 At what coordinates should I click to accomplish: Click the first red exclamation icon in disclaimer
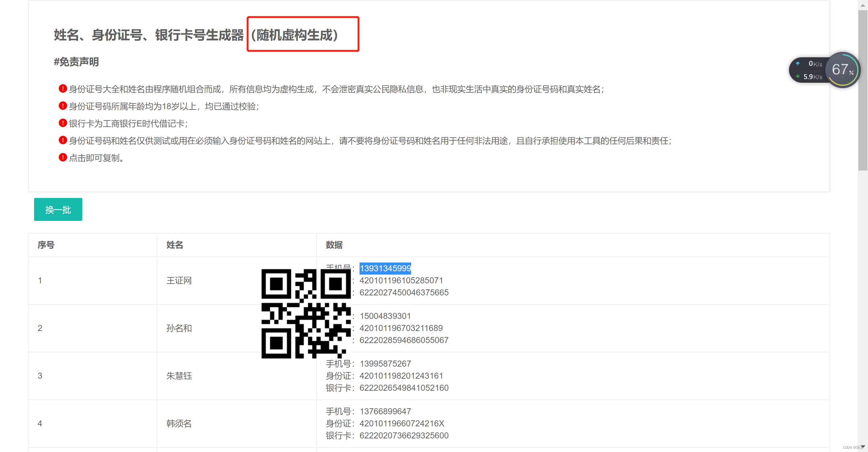(x=63, y=88)
